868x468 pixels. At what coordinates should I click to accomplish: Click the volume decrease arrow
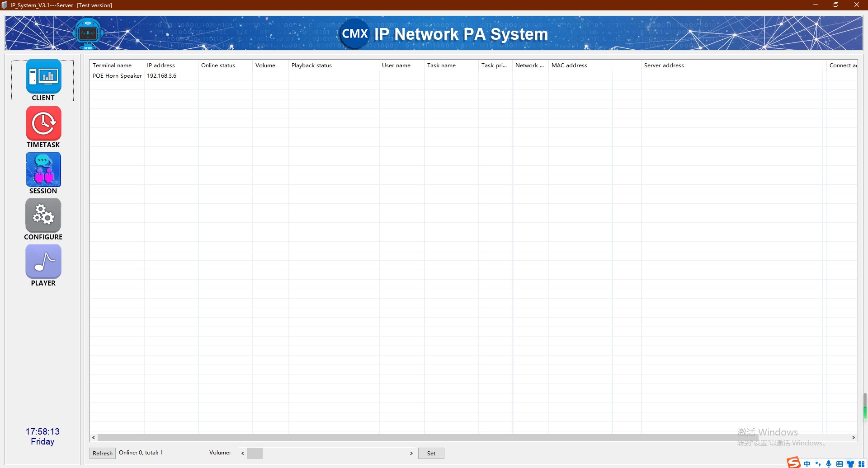click(243, 453)
